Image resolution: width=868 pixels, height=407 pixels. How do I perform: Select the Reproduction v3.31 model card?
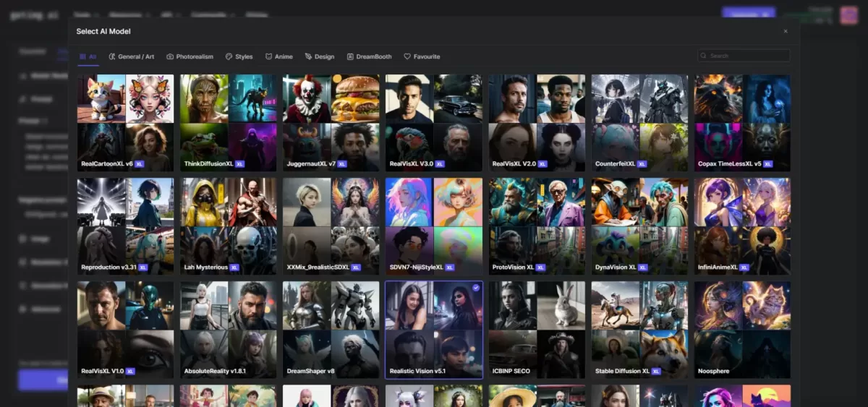[x=126, y=226]
